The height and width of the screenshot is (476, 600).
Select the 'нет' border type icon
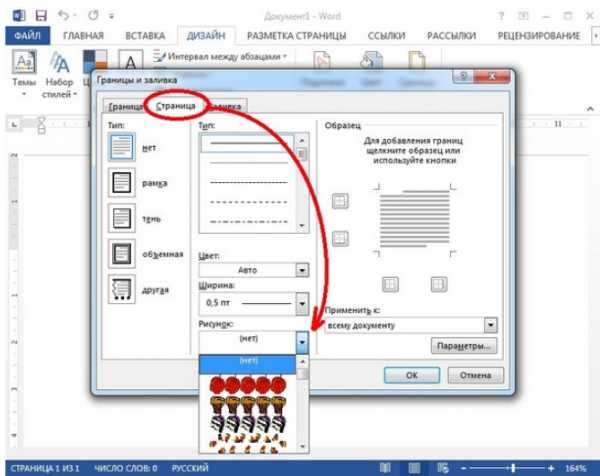[x=122, y=147]
